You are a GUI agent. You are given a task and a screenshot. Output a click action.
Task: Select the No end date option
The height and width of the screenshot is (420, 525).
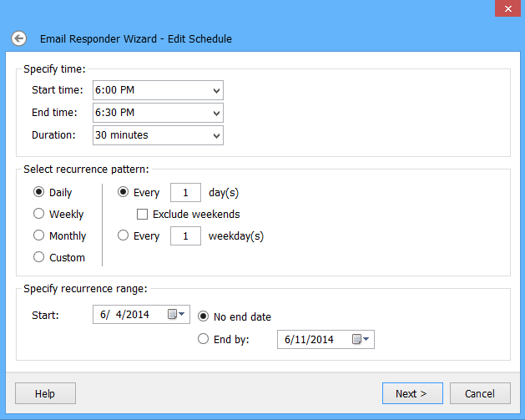pyautogui.click(x=203, y=317)
